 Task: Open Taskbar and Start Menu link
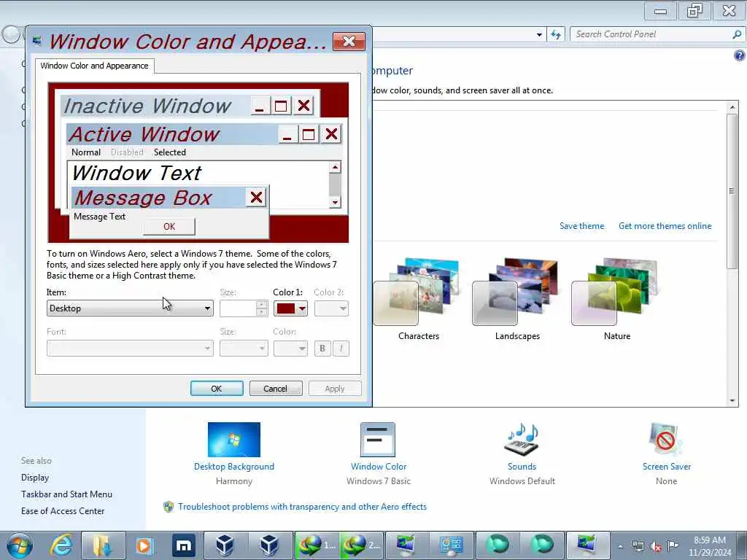[66, 494]
